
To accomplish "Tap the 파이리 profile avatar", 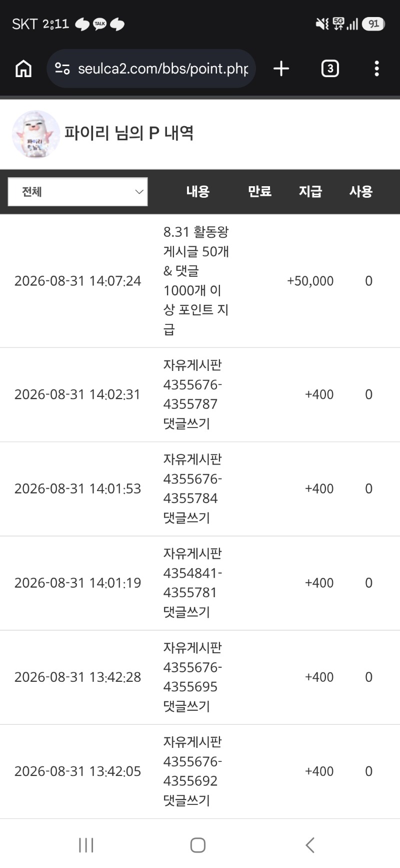I will [36, 134].
